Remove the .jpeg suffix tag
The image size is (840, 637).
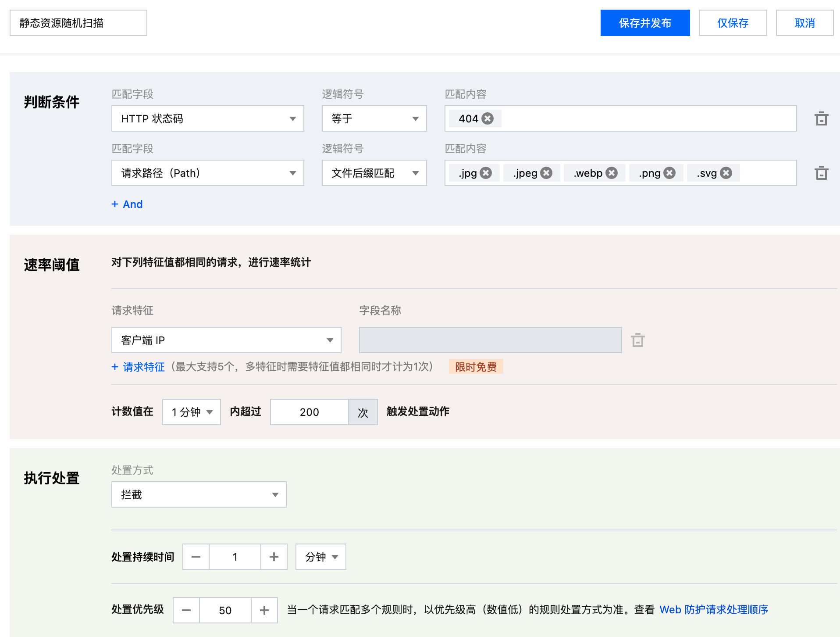pyautogui.click(x=546, y=173)
